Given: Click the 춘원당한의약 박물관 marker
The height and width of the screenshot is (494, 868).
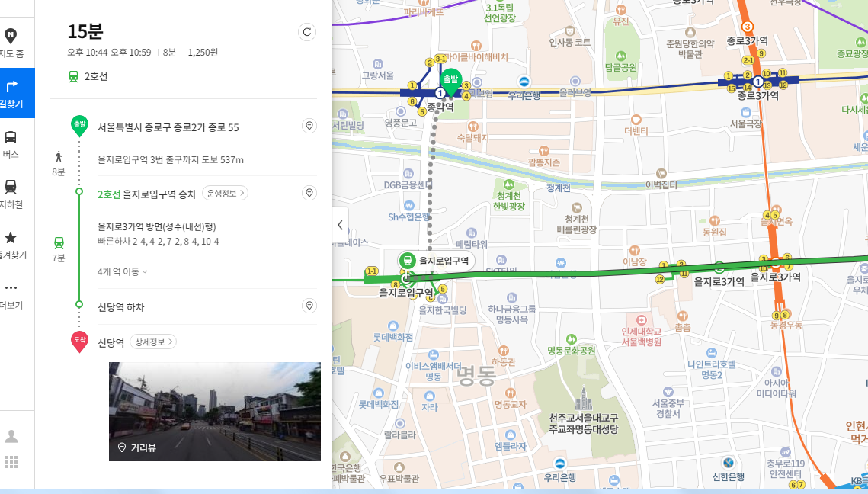Looking at the screenshot, I should click(x=690, y=33).
